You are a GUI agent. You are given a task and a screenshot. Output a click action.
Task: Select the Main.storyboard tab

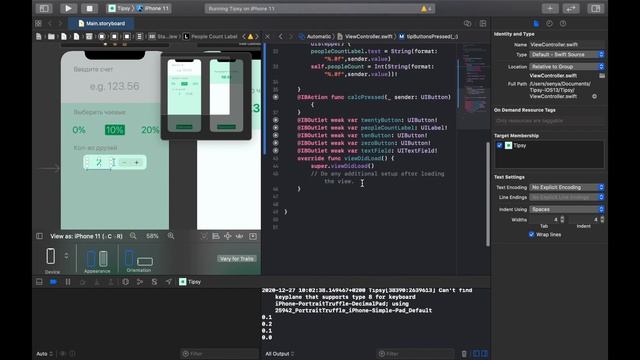(101, 24)
